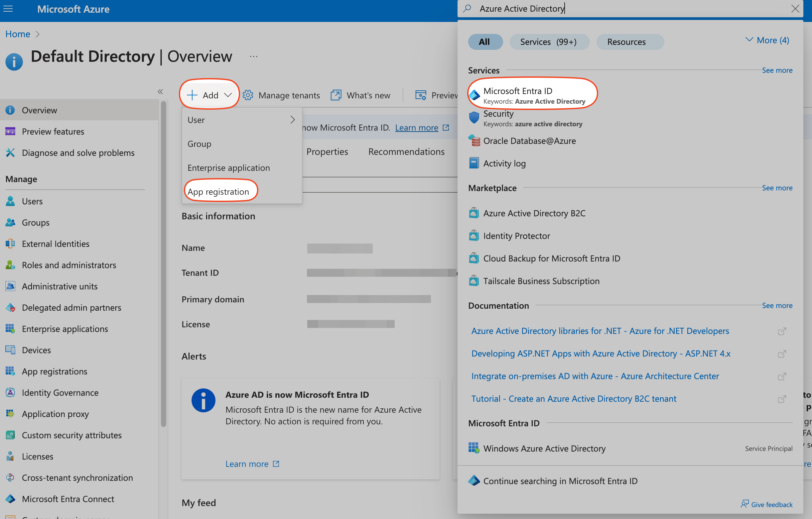Click in the Azure search input field
812x519 pixels.
coord(627,9)
